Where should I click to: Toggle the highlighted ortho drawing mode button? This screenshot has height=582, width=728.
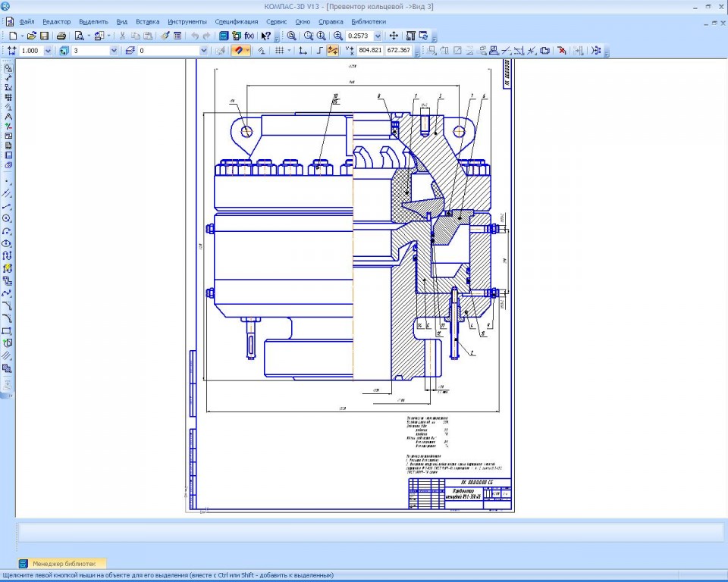(332, 51)
